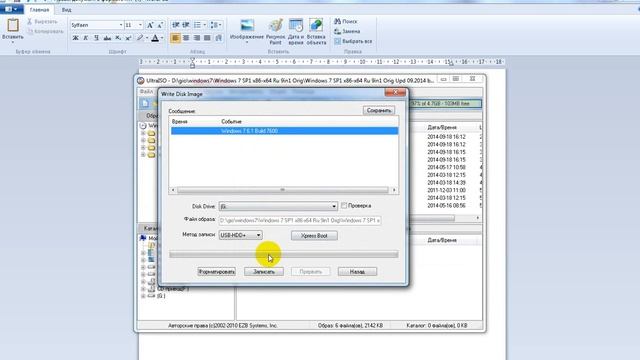
Task: Click the Cut (Вырезать) button in WordPad
Action: 42,21
